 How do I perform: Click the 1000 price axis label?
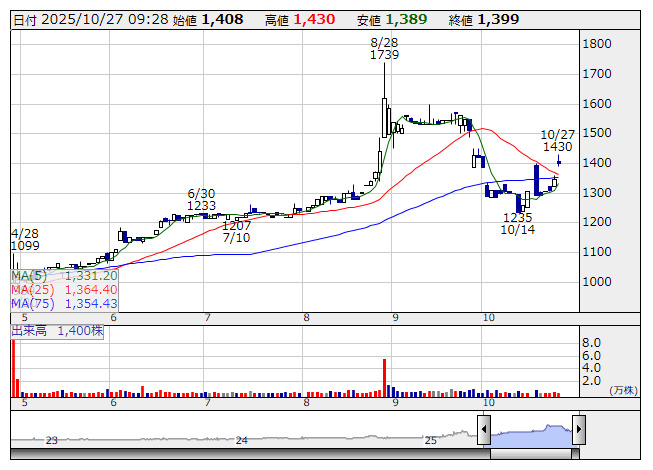pyautogui.click(x=597, y=281)
